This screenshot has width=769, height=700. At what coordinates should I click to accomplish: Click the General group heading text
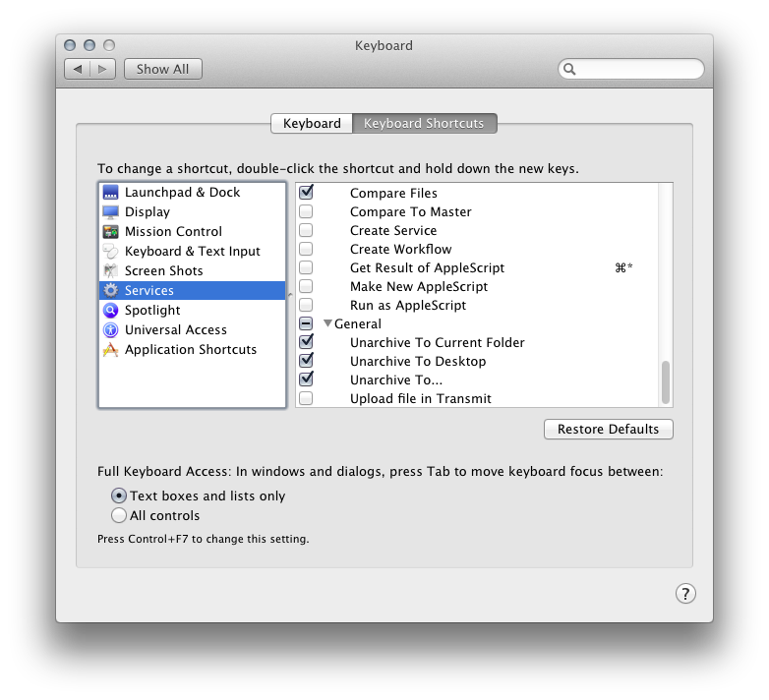pos(358,323)
